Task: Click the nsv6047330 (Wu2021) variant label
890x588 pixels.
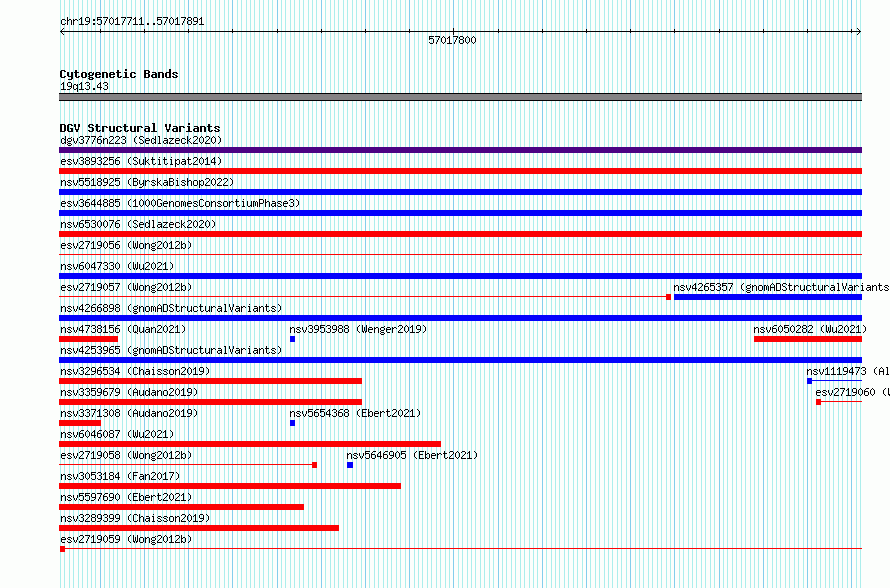Action: [117, 266]
